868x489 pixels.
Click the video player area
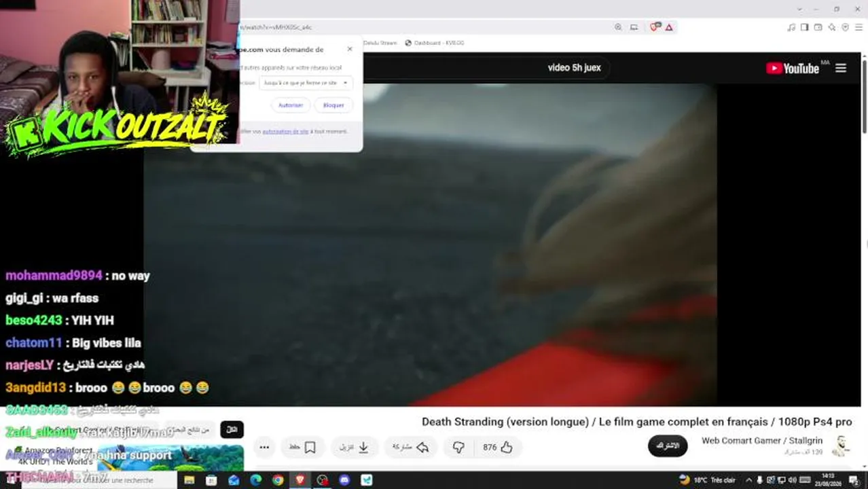[430, 244]
